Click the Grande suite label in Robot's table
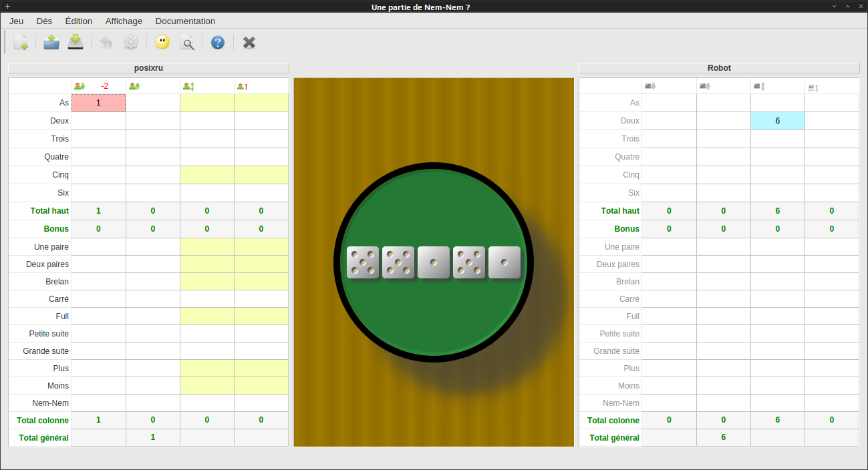Screen dimensions: 868x470 pyautogui.click(x=617, y=351)
